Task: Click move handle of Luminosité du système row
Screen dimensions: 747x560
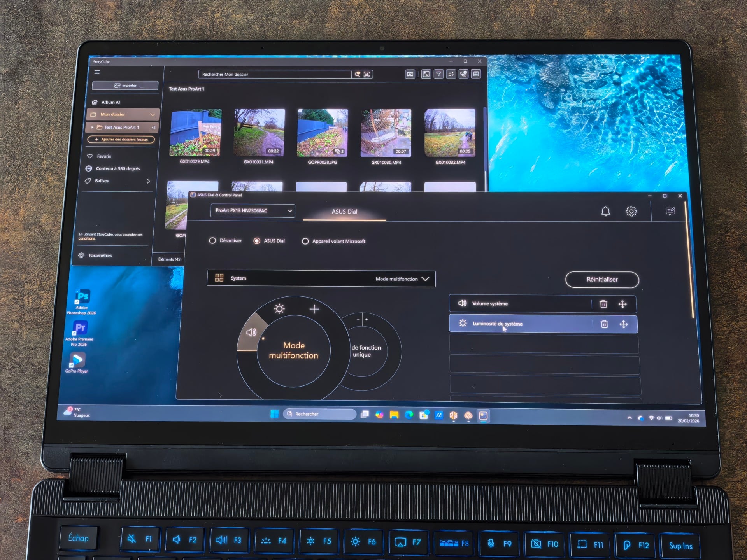Action: tap(624, 324)
